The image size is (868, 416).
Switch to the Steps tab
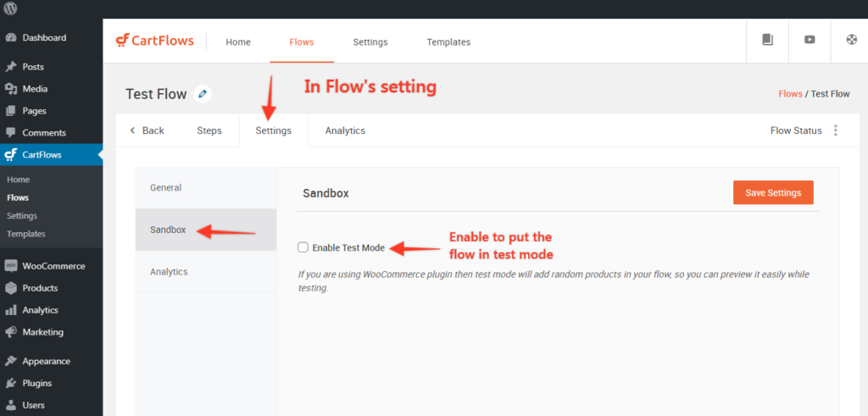209,130
